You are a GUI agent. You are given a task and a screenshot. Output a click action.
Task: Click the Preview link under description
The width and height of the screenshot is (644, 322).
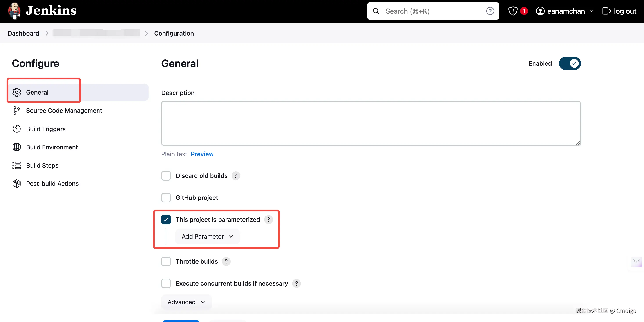tap(202, 154)
